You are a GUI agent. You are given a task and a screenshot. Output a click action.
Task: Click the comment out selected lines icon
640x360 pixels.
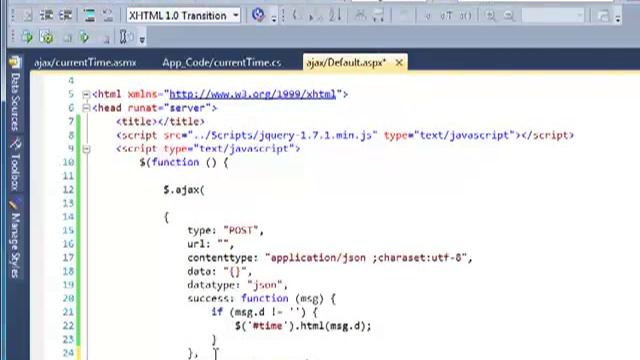coord(89,16)
